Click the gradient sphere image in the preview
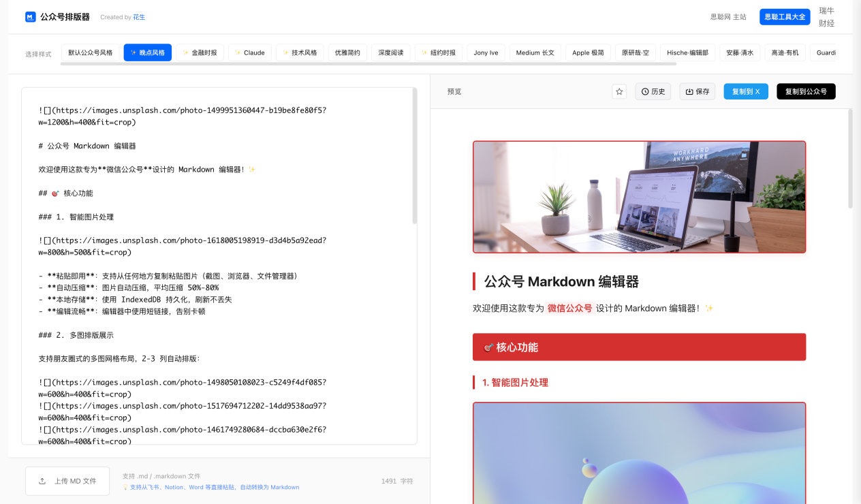Image resolution: width=861 pixels, height=504 pixels. coord(640,453)
